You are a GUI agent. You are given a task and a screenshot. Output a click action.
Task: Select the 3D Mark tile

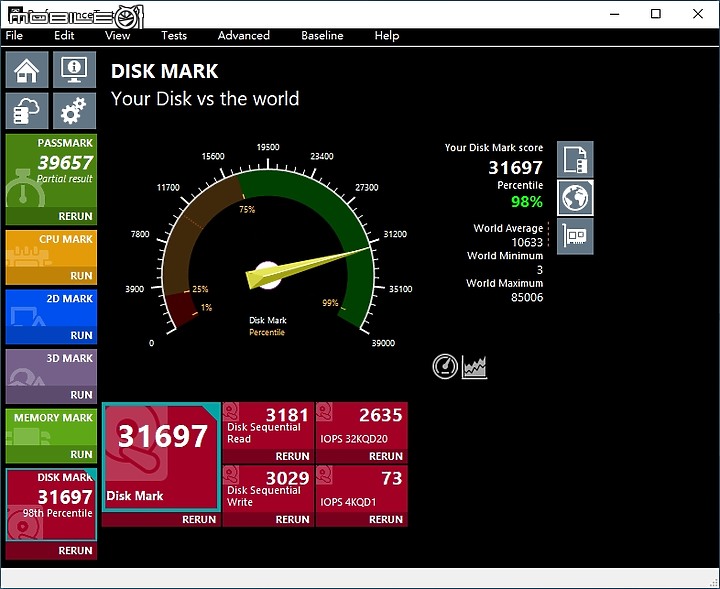pos(51,368)
